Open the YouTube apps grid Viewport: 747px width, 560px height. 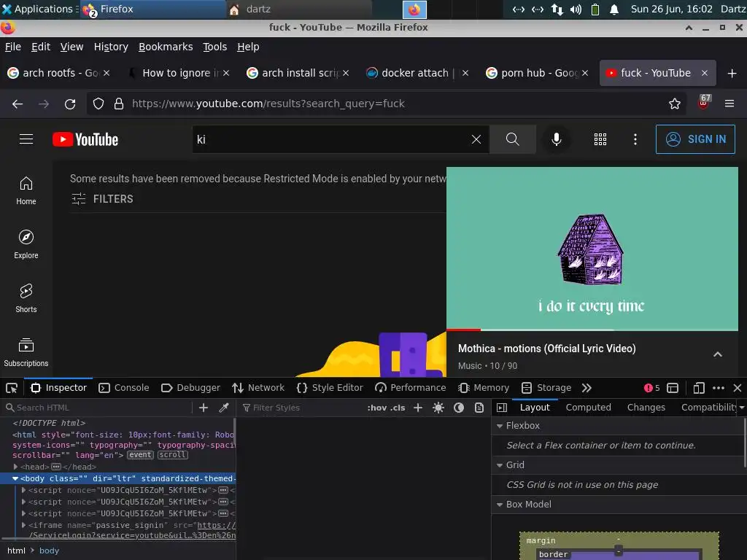[x=600, y=139]
